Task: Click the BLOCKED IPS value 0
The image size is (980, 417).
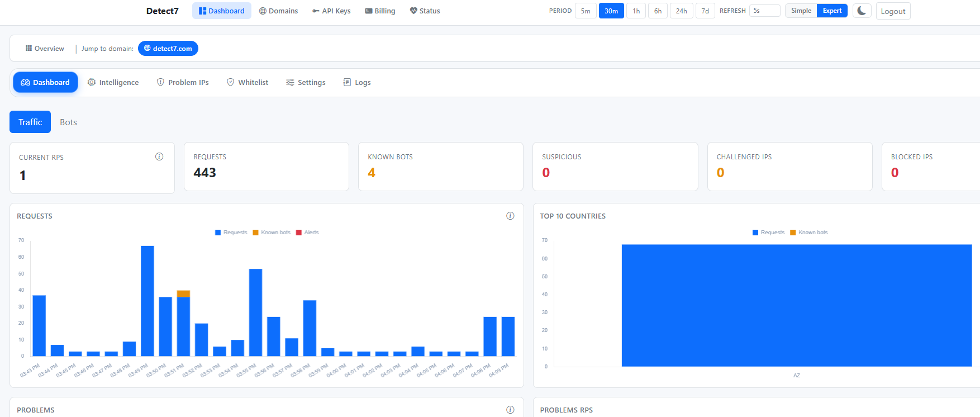Action: [x=895, y=173]
